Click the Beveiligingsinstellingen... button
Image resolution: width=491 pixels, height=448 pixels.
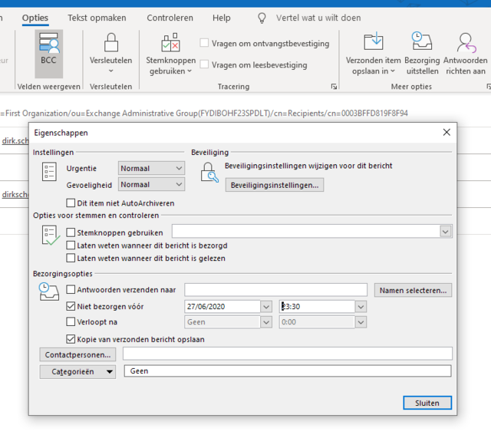point(275,185)
